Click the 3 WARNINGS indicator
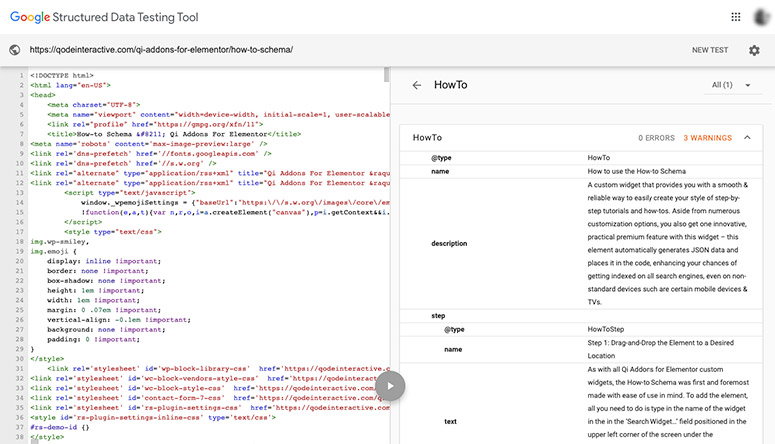775x444 pixels. tap(705, 137)
